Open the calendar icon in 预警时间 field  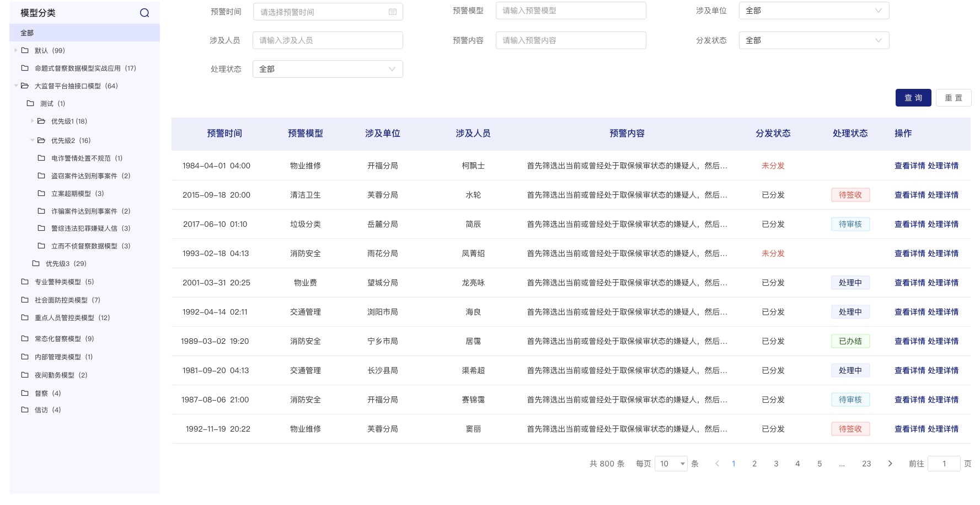tap(392, 12)
